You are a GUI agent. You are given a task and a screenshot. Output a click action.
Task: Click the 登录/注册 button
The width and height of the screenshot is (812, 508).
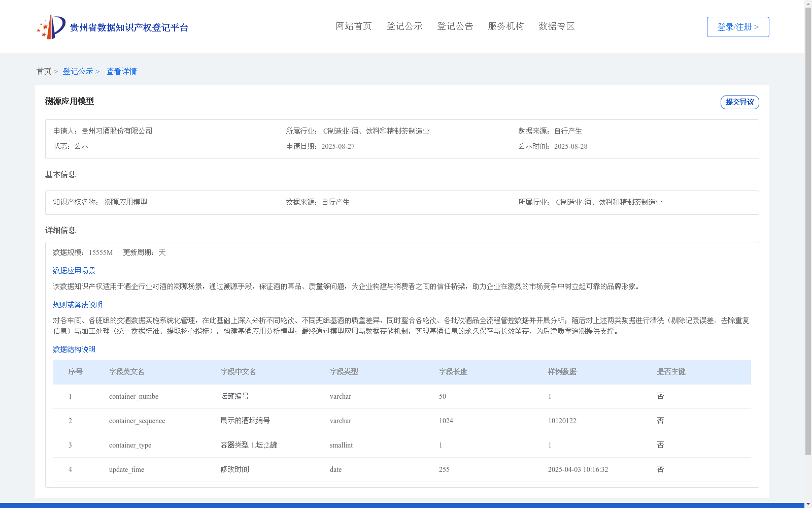tap(738, 27)
